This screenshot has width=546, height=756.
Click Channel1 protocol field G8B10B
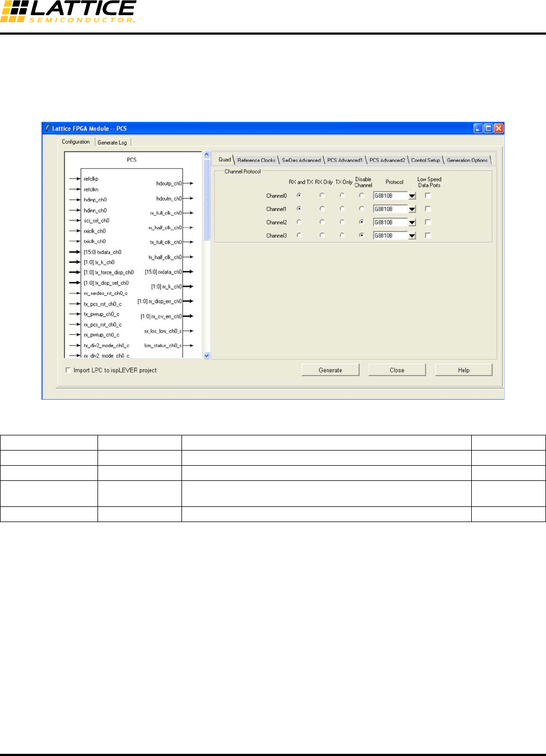pyautogui.click(x=390, y=209)
